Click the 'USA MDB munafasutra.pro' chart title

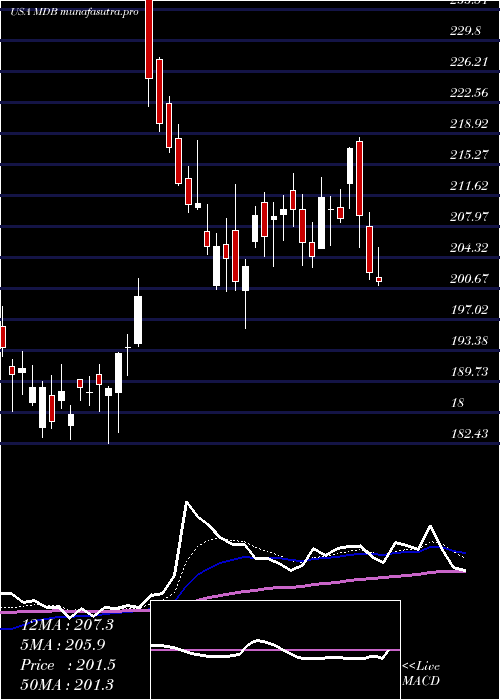point(74,12)
